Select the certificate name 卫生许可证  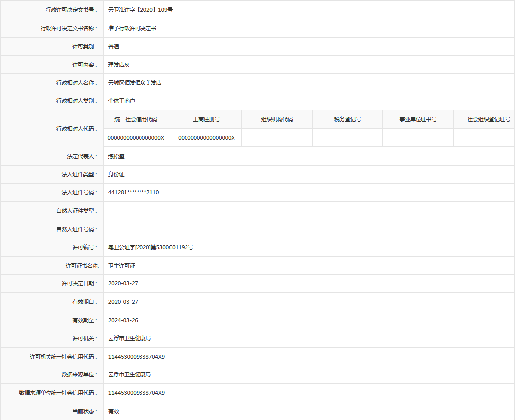(122, 266)
